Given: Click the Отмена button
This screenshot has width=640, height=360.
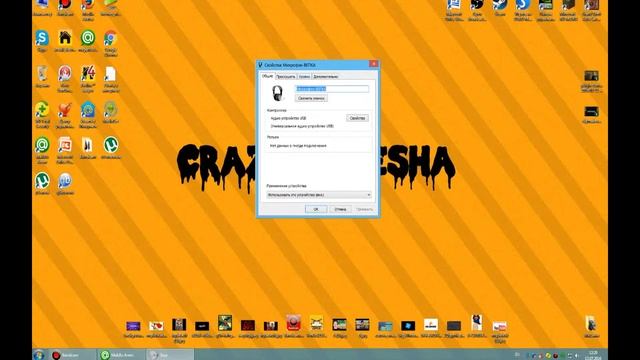Looking at the screenshot, I should click(x=340, y=209).
